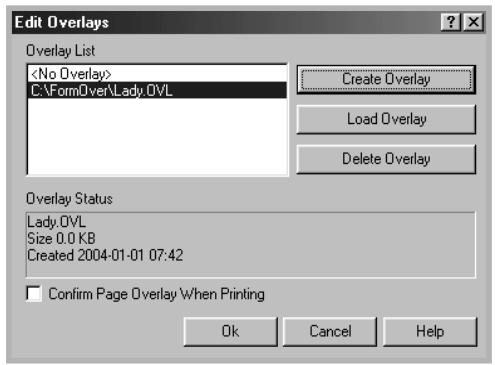This screenshot has width=495, height=365.
Task: Close the Edit Overlays dialog
Action: tap(473, 22)
